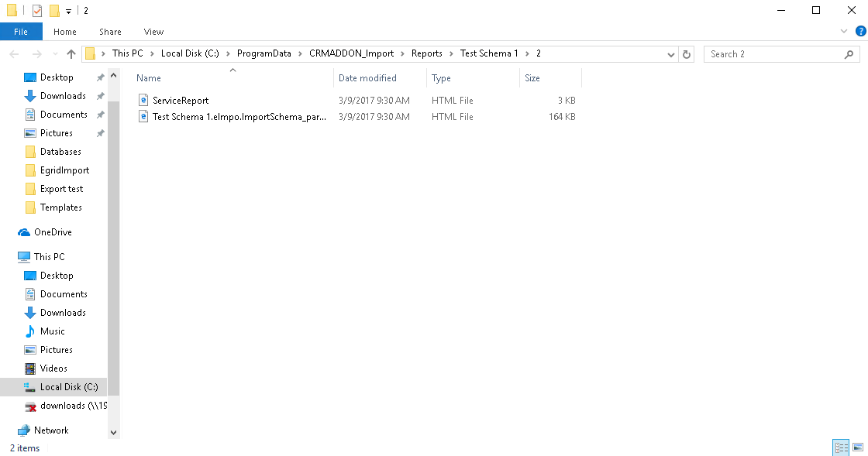Open the Export test folder in sidebar

[61, 188]
